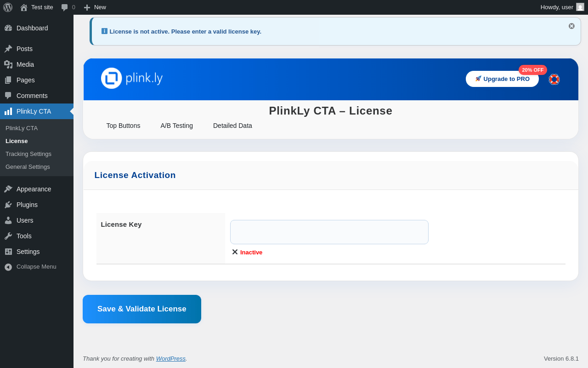Image resolution: width=588 pixels, height=368 pixels.
Task: Switch to the Detailed Data tab
Action: tap(232, 126)
